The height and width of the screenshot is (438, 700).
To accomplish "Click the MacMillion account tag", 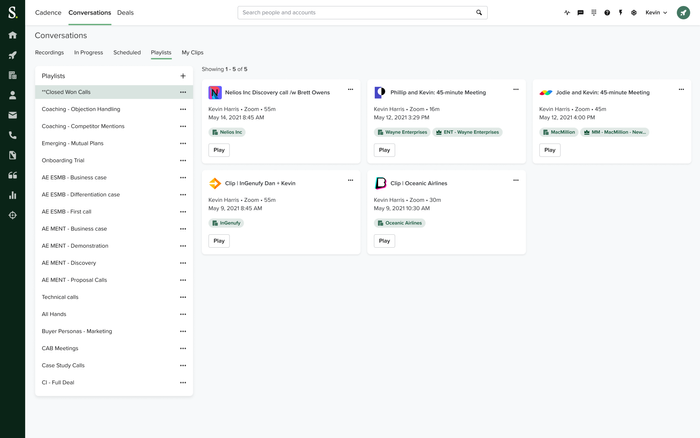I will [558, 132].
